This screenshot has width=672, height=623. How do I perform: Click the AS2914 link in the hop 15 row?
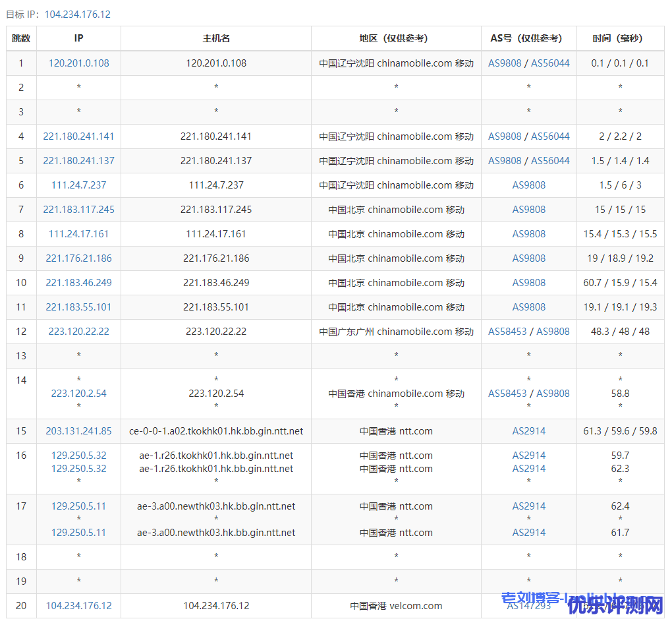click(x=529, y=431)
